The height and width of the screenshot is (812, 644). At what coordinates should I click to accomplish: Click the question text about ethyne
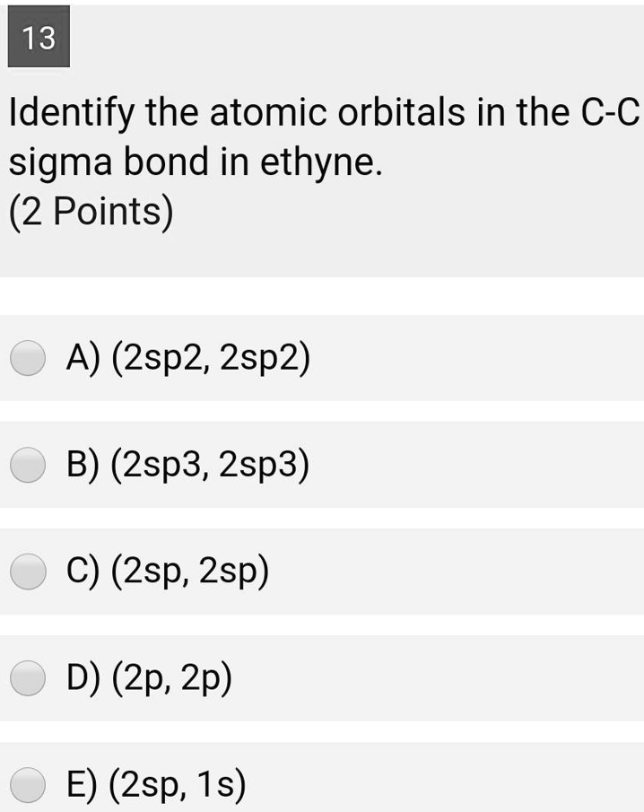click(x=269, y=135)
